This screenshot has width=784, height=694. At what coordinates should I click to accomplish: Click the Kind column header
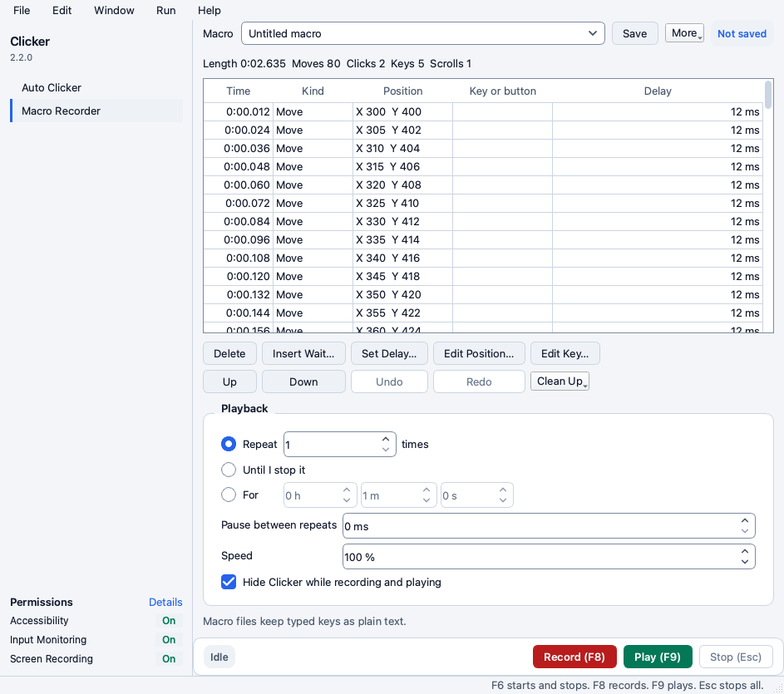click(x=313, y=91)
